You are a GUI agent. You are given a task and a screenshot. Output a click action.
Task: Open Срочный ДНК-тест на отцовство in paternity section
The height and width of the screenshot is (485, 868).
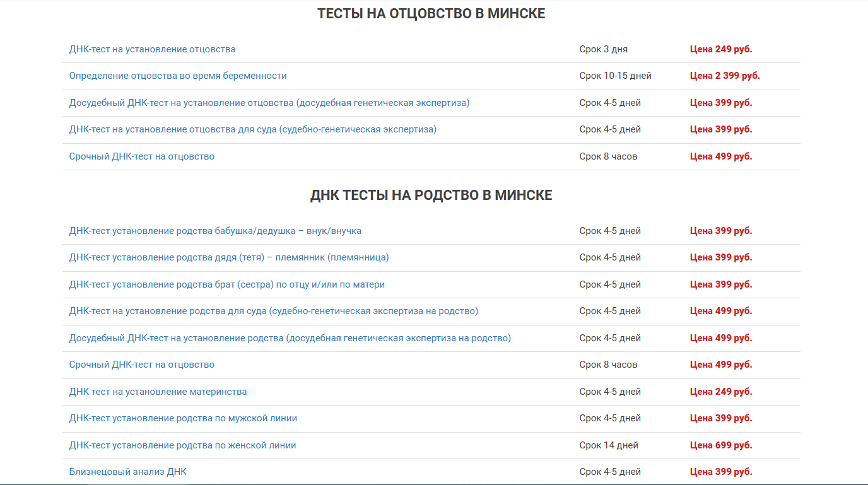141,156
